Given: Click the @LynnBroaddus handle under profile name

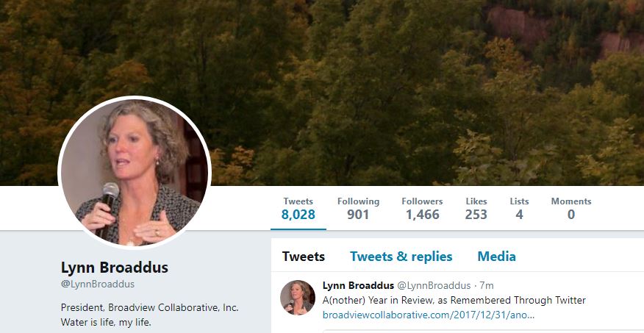Looking at the screenshot, I should [98, 284].
